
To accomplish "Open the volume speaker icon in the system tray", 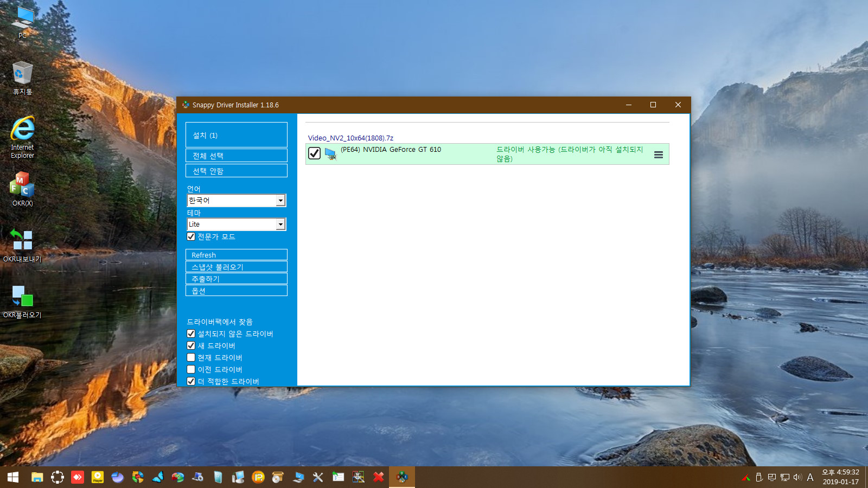I will tap(797, 477).
